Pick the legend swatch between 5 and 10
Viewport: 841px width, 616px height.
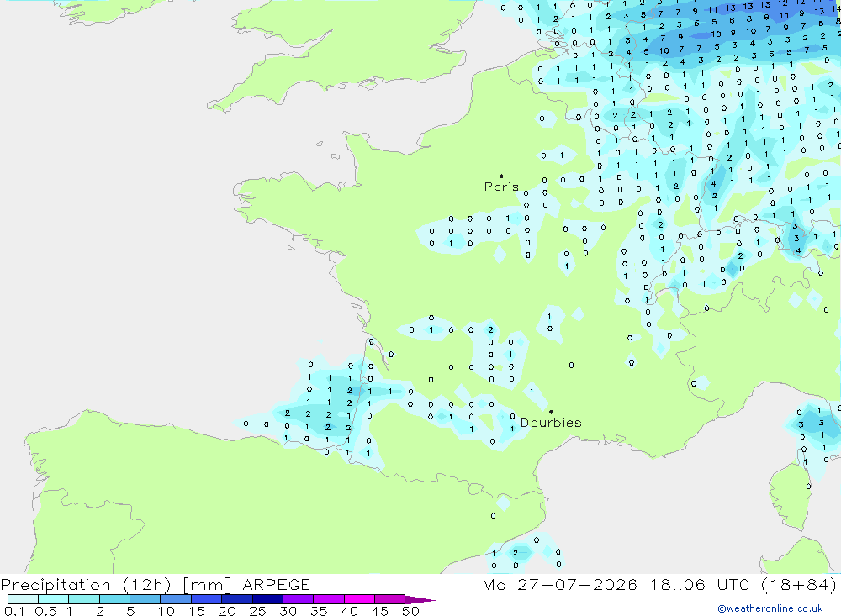point(145,599)
